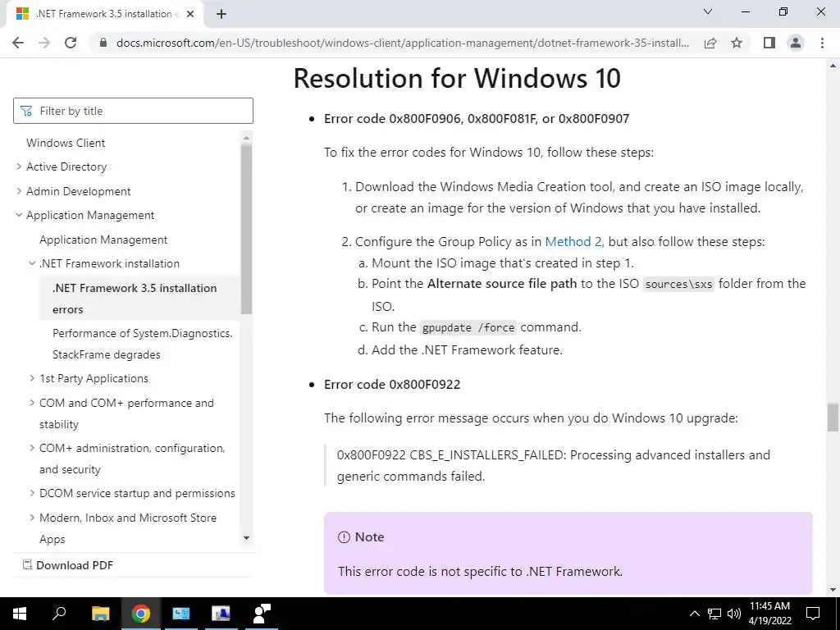Close the .NET Framework 3.5 tab
Image resolution: width=840 pixels, height=630 pixels.
click(190, 14)
